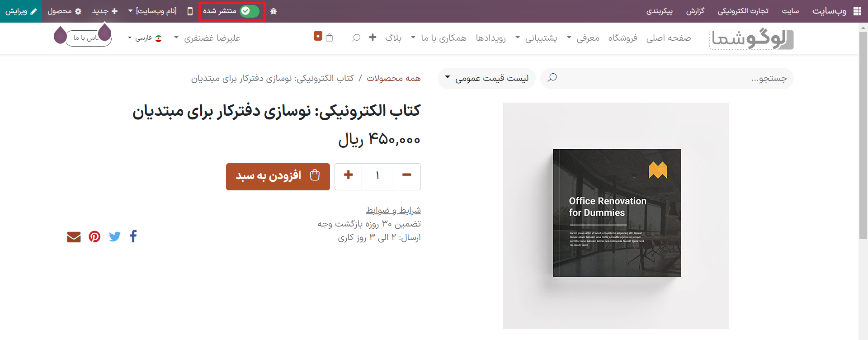This screenshot has height=340, width=868.
Task: Share product on Facebook
Action: pos(133,236)
